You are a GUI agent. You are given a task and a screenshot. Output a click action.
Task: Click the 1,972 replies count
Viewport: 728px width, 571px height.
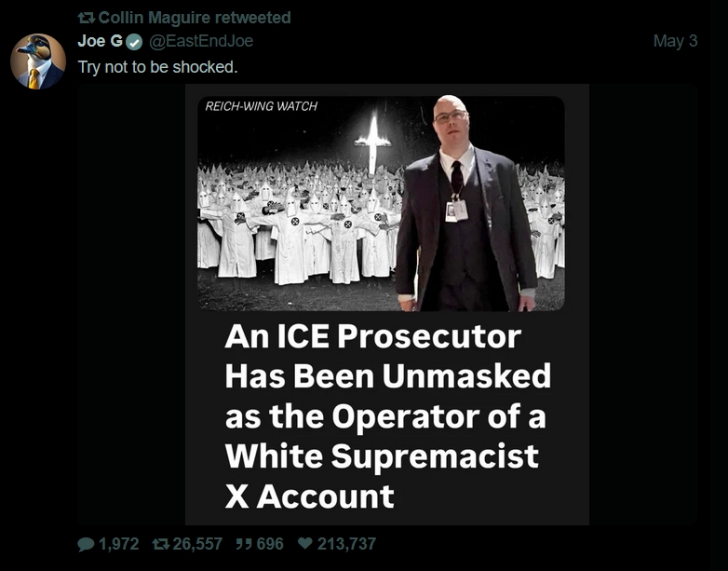pos(119,544)
